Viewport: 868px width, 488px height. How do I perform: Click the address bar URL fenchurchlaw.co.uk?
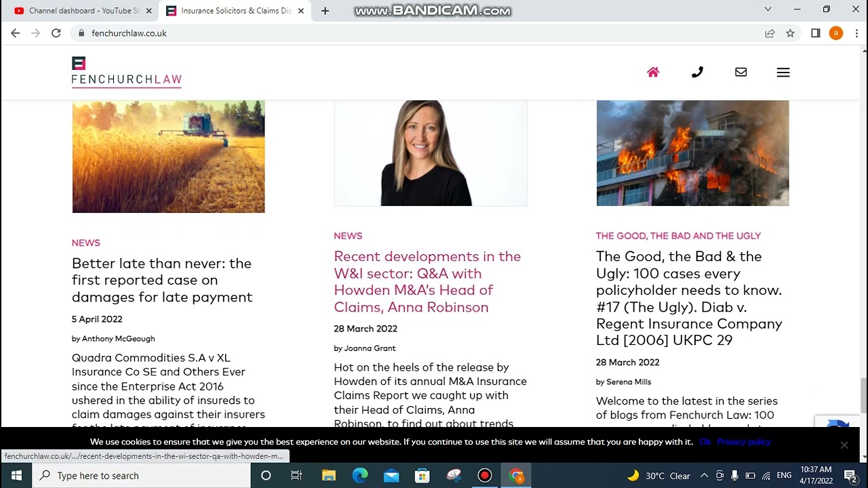[x=129, y=33]
